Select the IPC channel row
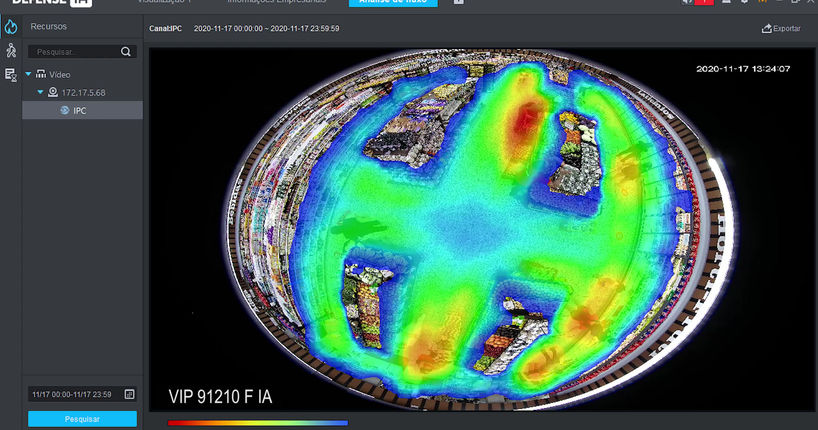The width and height of the screenshot is (818, 430). [x=82, y=110]
